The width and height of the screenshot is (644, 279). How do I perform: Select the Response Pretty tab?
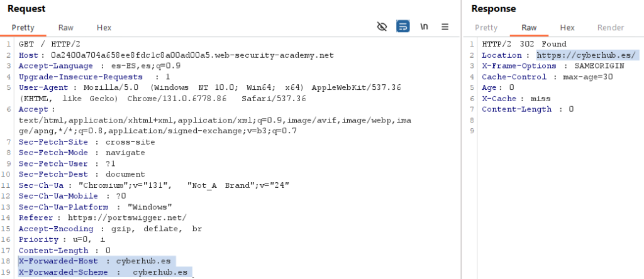486,28
